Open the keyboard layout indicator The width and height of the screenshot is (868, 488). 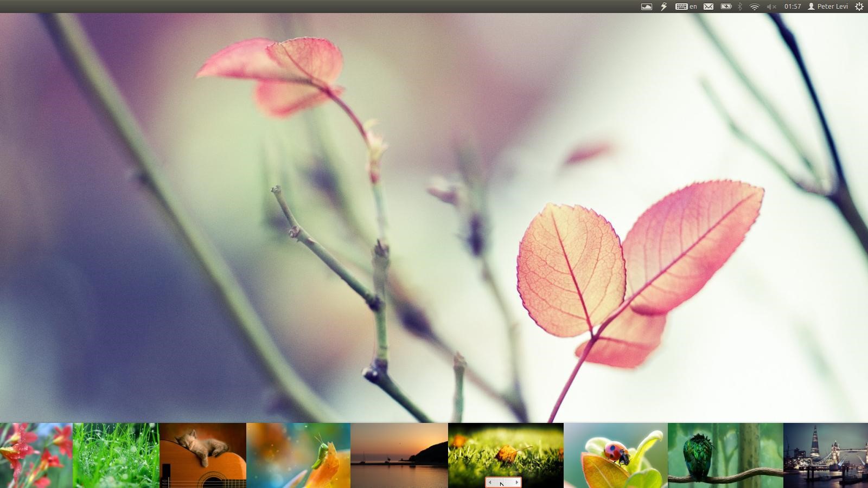point(686,7)
